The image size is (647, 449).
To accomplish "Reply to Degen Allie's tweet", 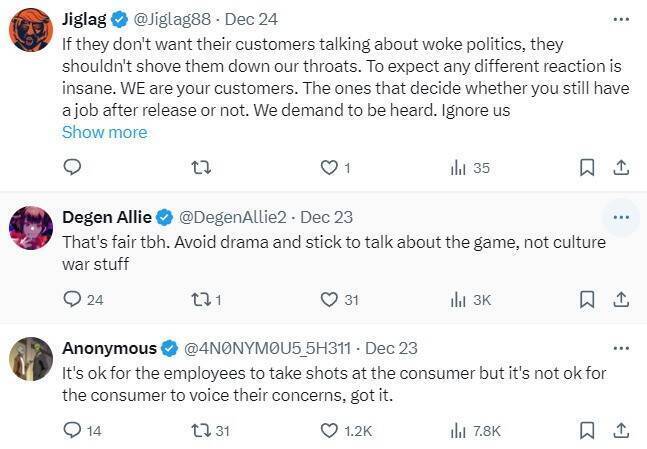I will tap(71, 299).
